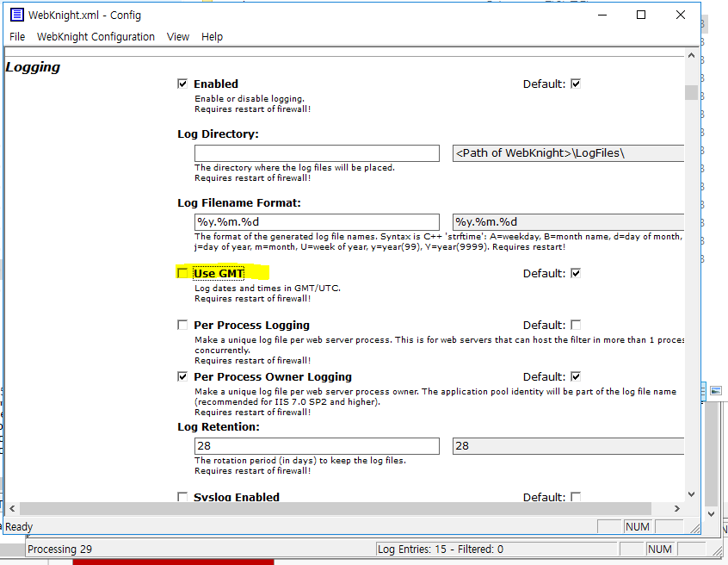
Task: Click the horizontal scrollbar right arrow
Action: 677,508
